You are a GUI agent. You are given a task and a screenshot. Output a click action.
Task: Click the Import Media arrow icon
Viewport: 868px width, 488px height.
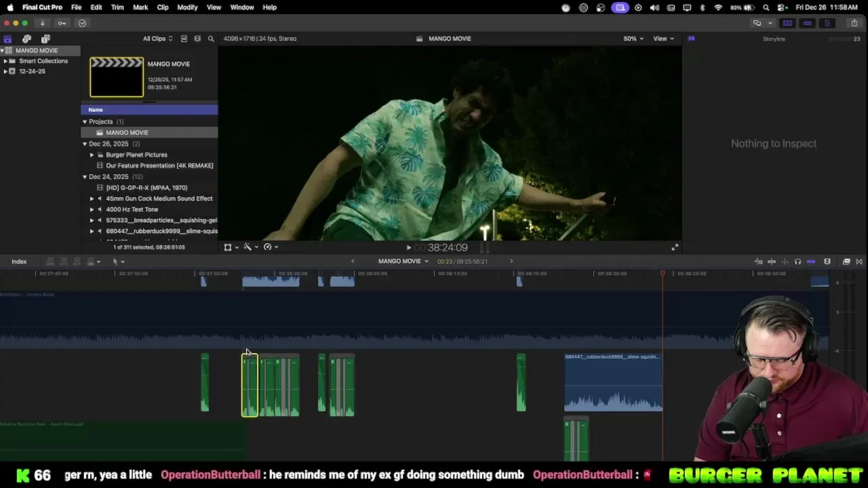click(x=42, y=23)
